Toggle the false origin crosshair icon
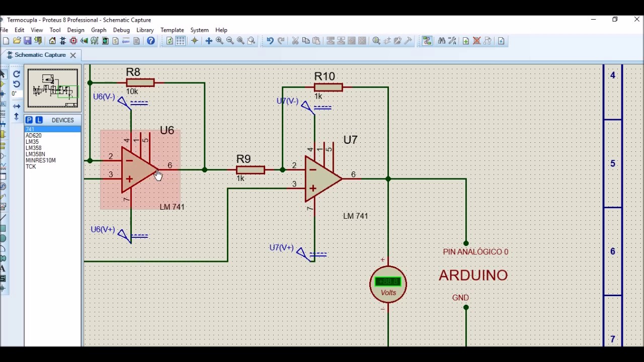The height and width of the screenshot is (362, 644). tap(194, 41)
